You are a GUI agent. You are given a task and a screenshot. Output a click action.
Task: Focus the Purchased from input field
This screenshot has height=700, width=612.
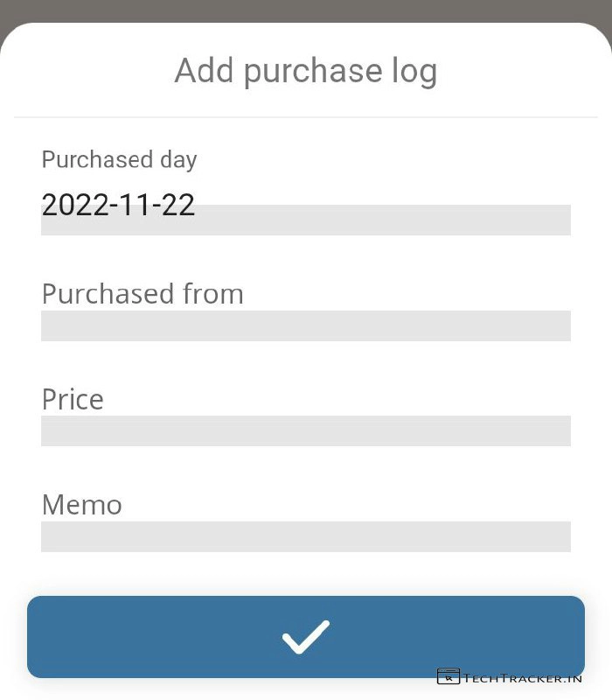(x=306, y=325)
